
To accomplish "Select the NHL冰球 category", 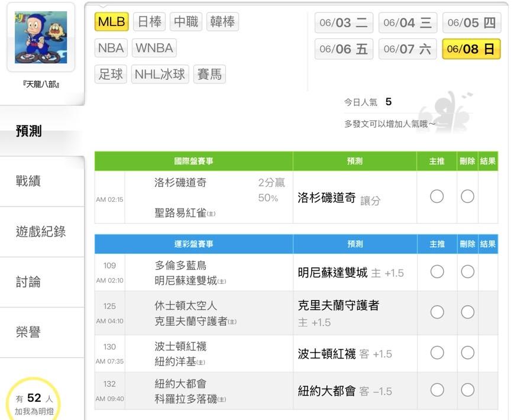I will point(160,74).
